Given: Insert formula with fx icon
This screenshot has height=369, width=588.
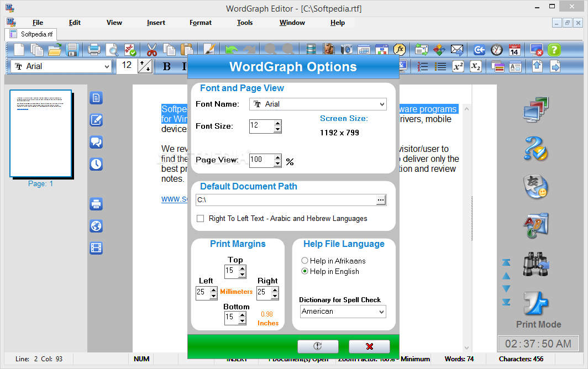Looking at the screenshot, I should click(x=400, y=50).
